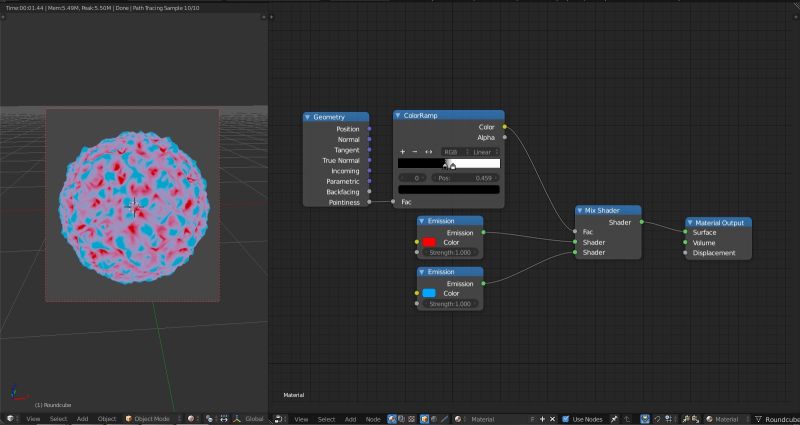The image size is (800, 425).
Task: Select the compositing nodes tree type icon
Action: pyautogui.click(x=402, y=418)
